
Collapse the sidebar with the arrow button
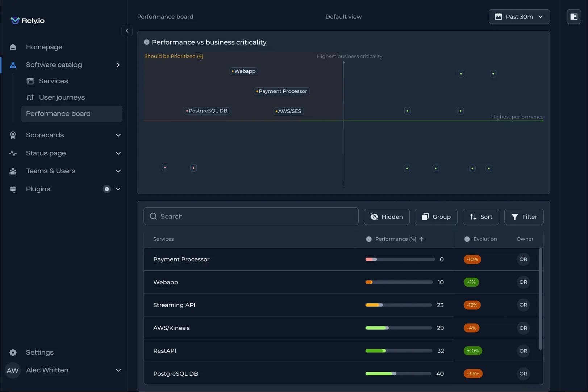pos(127,31)
